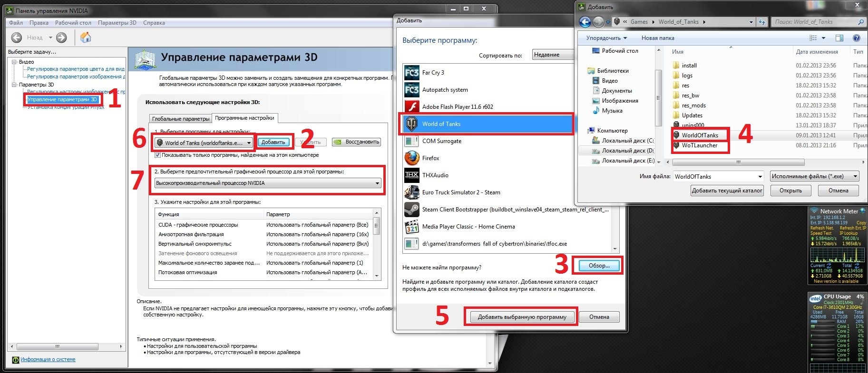Image resolution: width=868 pixels, height=373 pixels.
Task: Select Euro Truck Simulator 2 - Steam entry
Action: click(x=507, y=192)
